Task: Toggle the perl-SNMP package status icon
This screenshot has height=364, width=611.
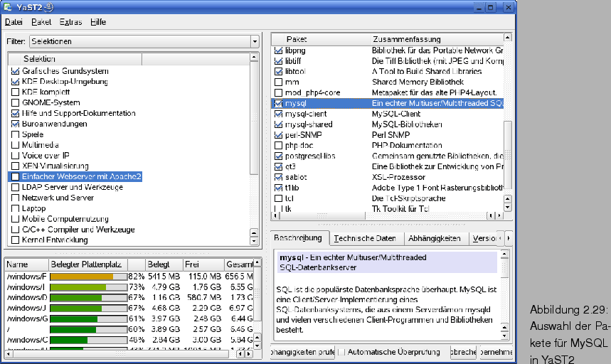Action: 278,135
